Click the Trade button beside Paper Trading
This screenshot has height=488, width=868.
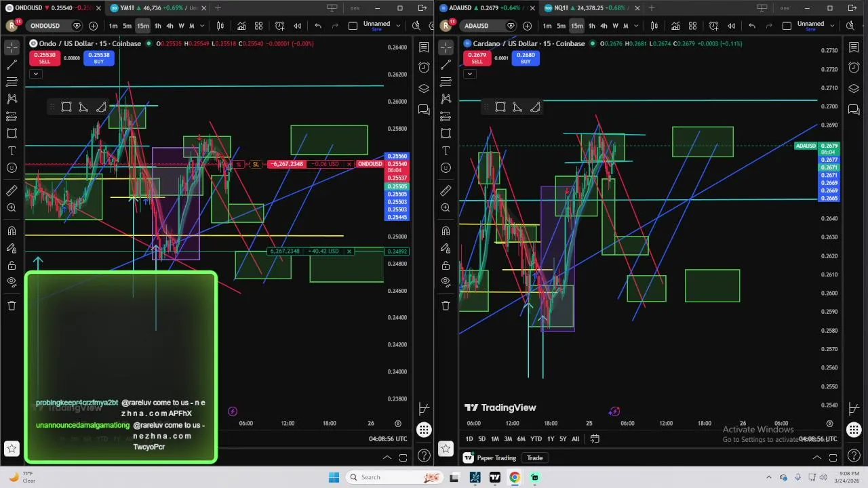[535, 458]
